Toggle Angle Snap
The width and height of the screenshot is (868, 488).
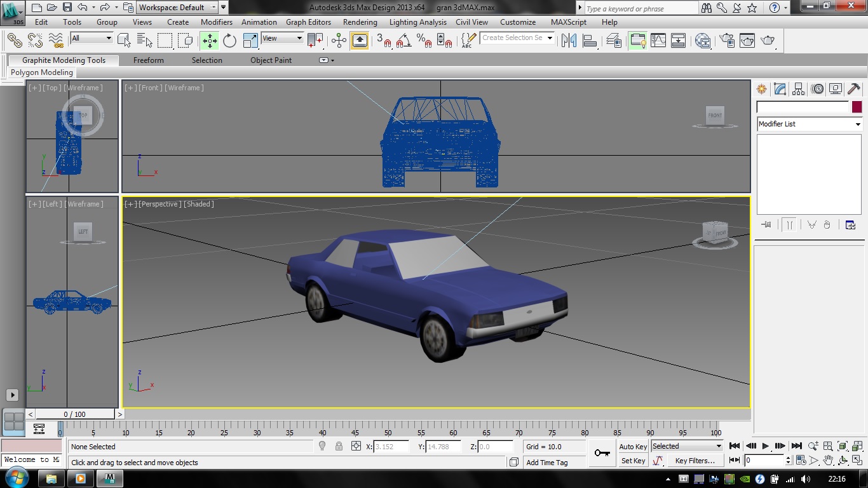tap(403, 40)
